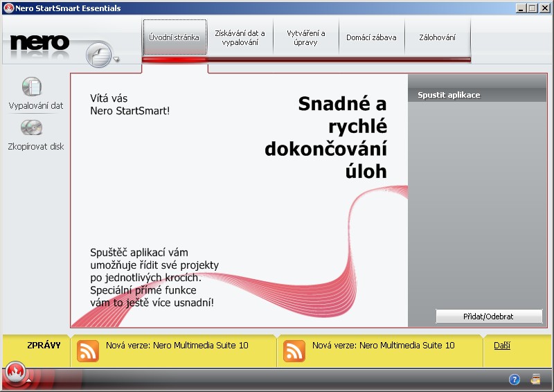Expand the arrow beside the flame icon

[x=28, y=380]
